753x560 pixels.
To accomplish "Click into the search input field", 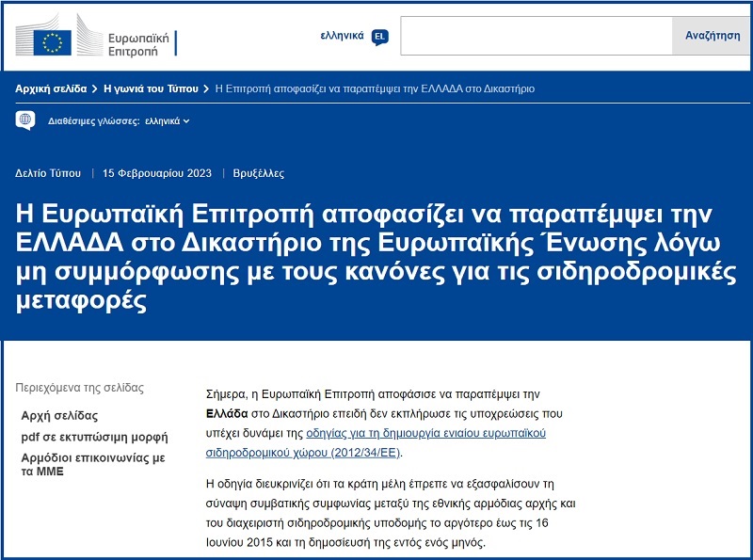I will (x=537, y=36).
